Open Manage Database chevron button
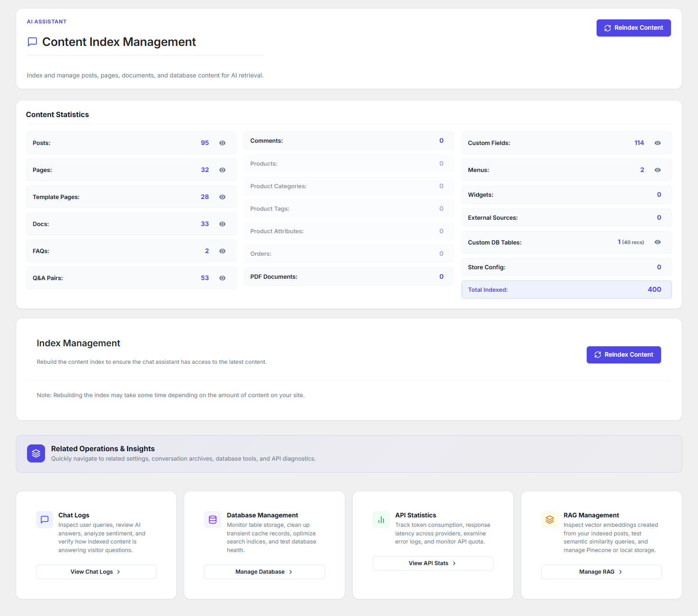Viewport: 698px width, 616px height. (x=265, y=572)
